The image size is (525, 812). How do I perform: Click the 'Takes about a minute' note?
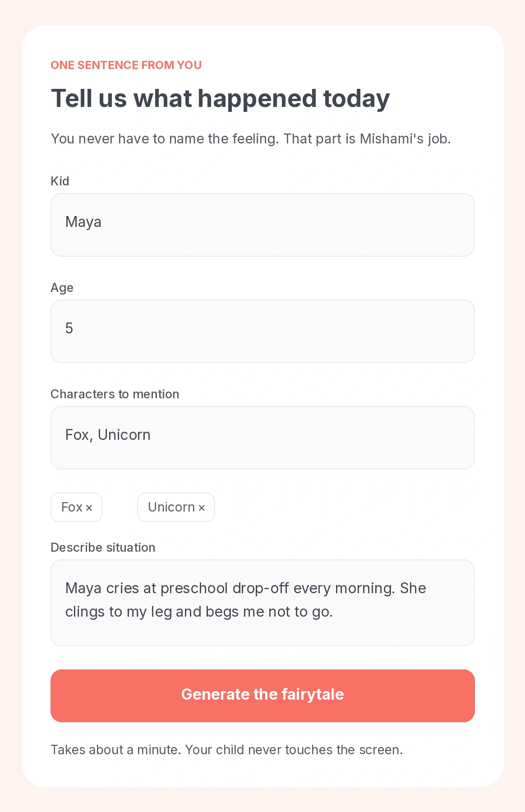tap(116, 750)
